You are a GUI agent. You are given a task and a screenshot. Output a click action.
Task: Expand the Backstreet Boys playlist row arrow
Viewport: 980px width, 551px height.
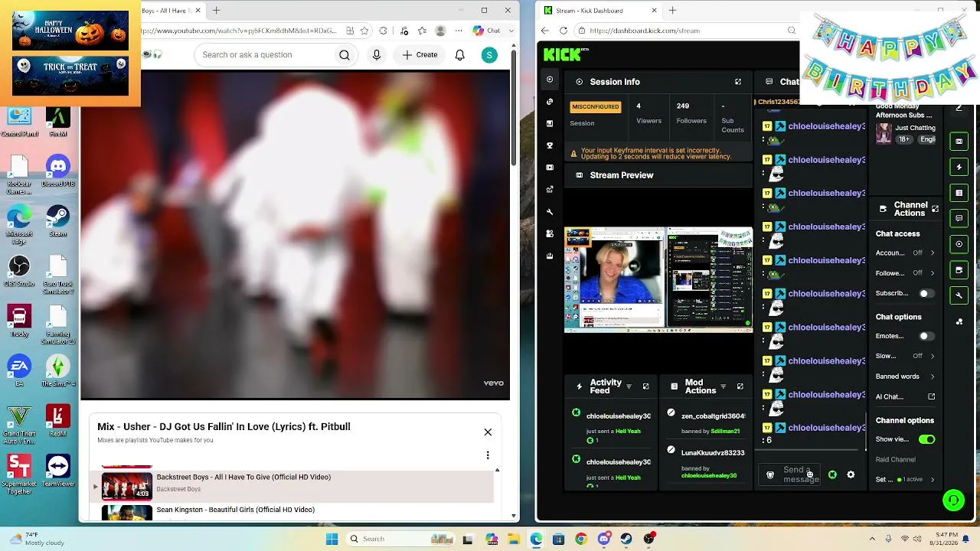tap(96, 487)
